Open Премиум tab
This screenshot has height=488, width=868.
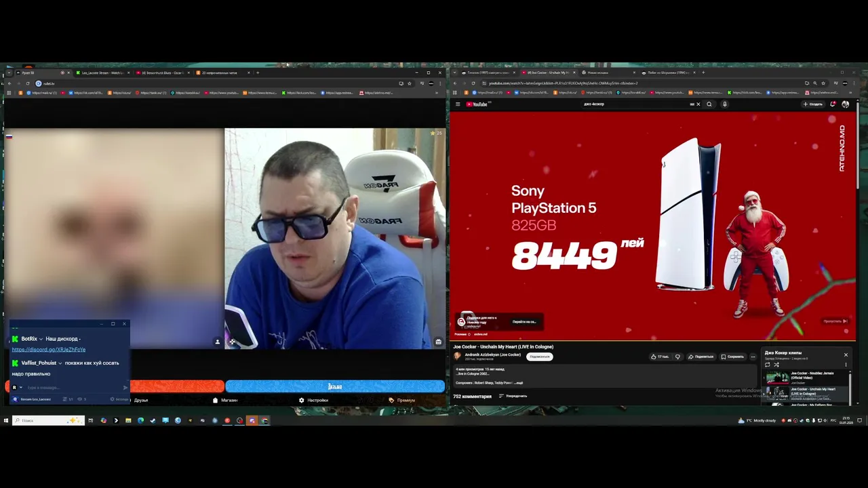401,401
